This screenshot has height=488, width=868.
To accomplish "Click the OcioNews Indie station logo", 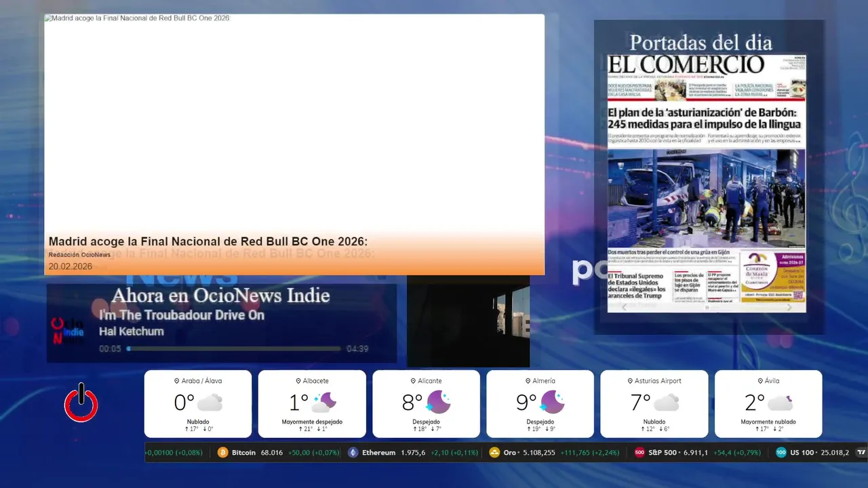I will click(68, 331).
